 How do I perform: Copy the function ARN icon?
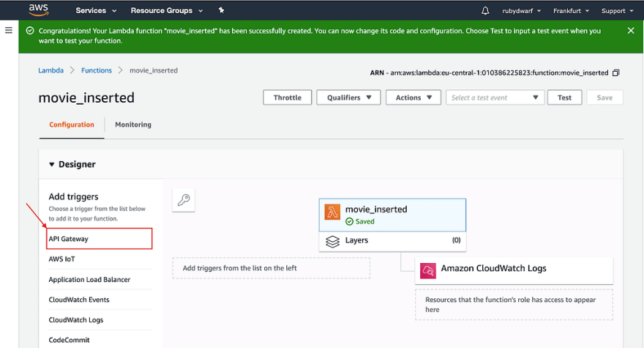point(615,73)
